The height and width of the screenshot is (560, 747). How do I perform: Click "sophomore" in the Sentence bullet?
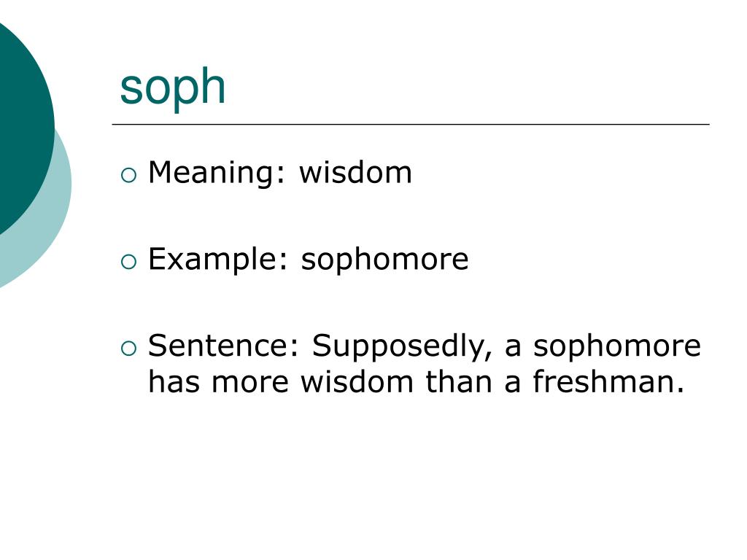617,346
